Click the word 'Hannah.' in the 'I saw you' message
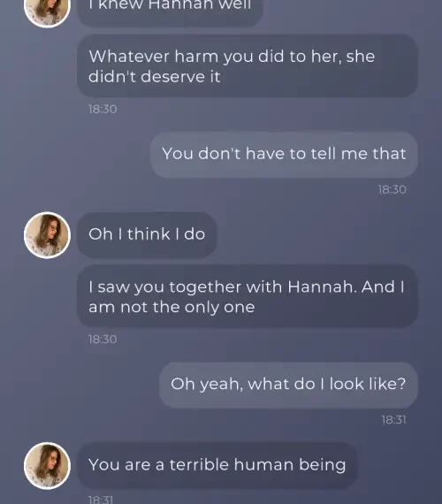442x504 pixels. (x=322, y=286)
